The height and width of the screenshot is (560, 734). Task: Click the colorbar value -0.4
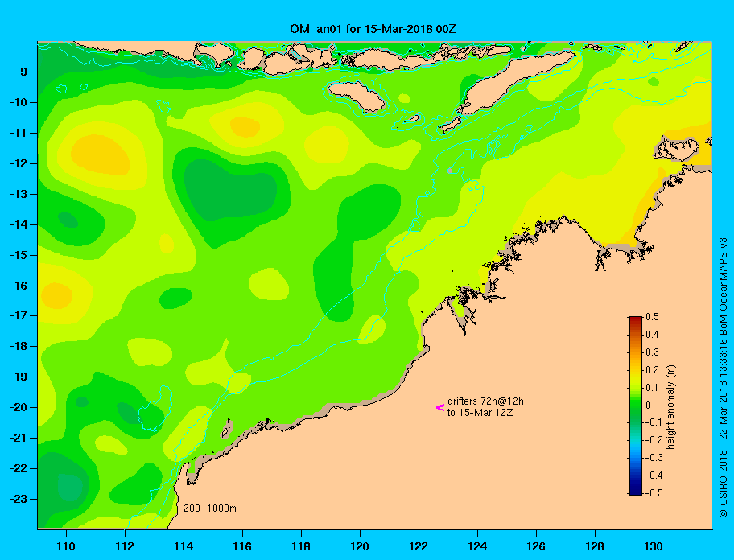point(654,476)
